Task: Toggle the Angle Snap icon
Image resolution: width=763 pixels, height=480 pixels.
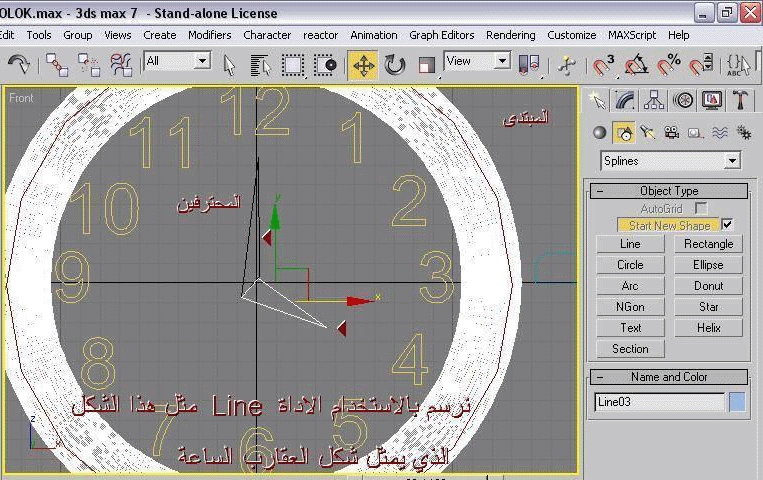Action: coord(636,65)
